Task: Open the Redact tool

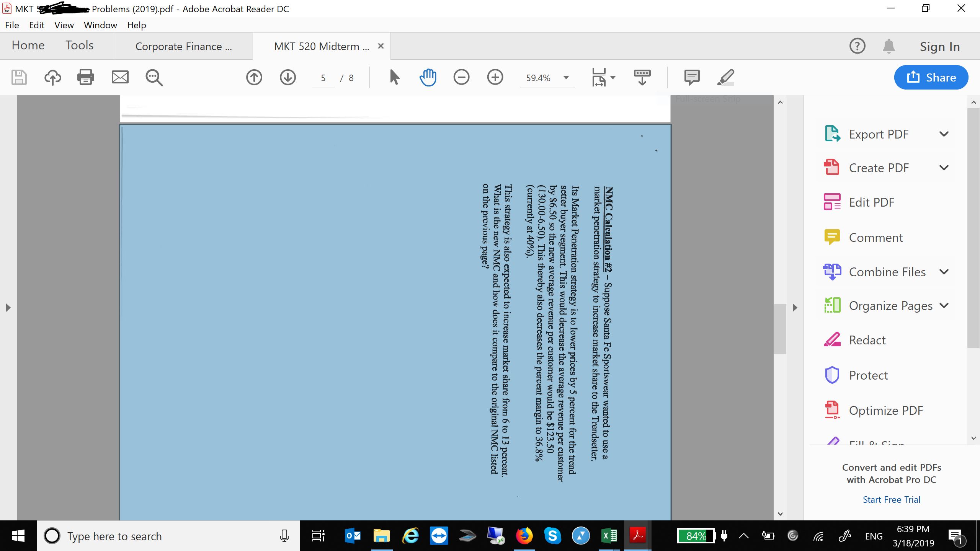Action: (x=867, y=340)
